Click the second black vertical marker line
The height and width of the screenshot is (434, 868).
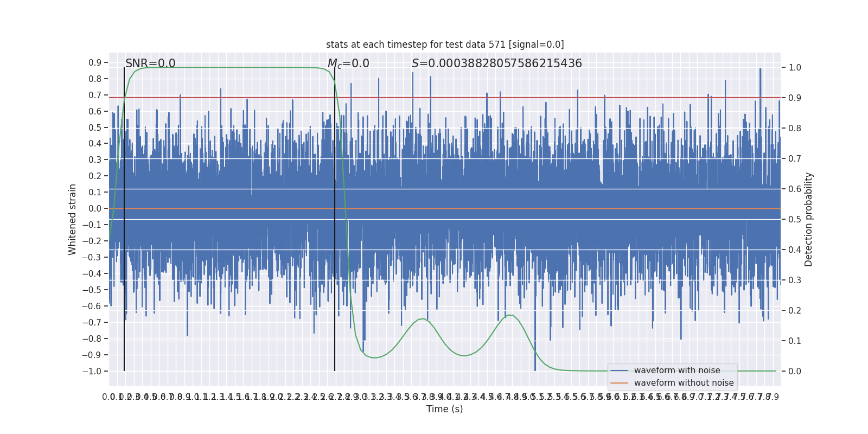click(x=335, y=219)
